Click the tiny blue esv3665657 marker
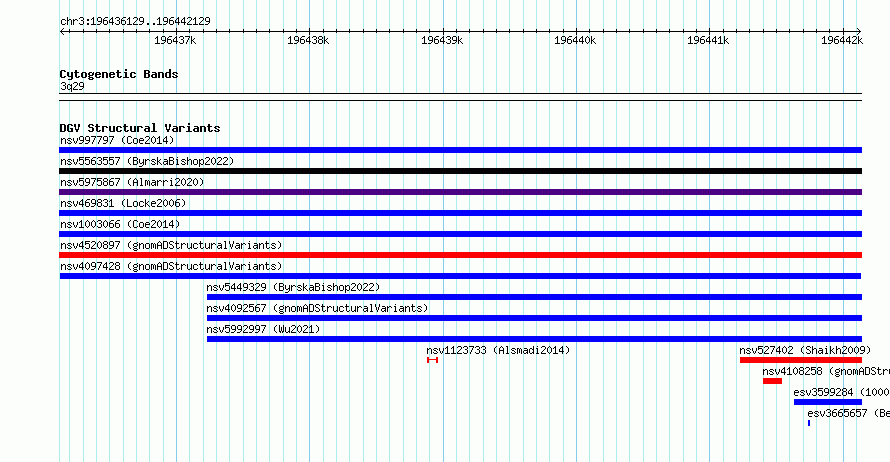This screenshot has width=890, height=462. pos(809,423)
